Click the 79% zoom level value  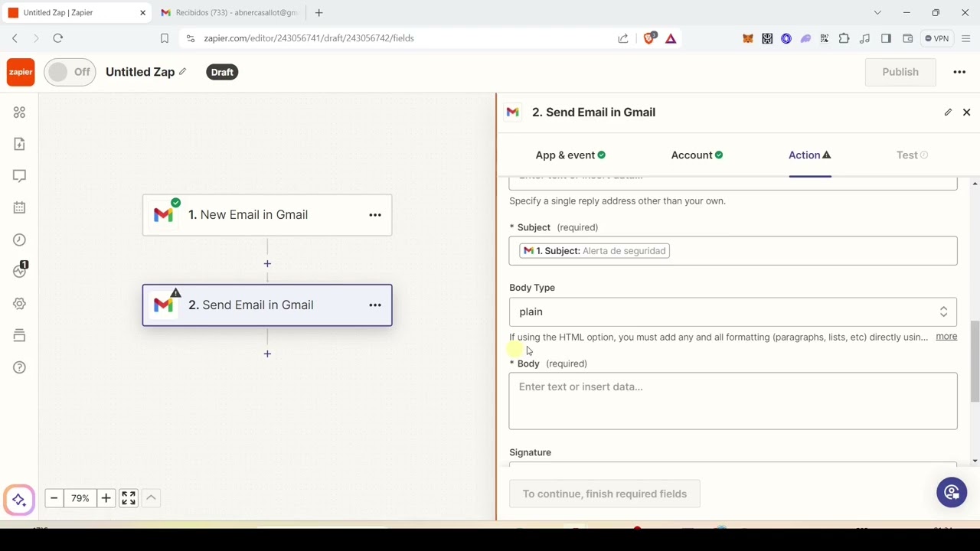(80, 498)
